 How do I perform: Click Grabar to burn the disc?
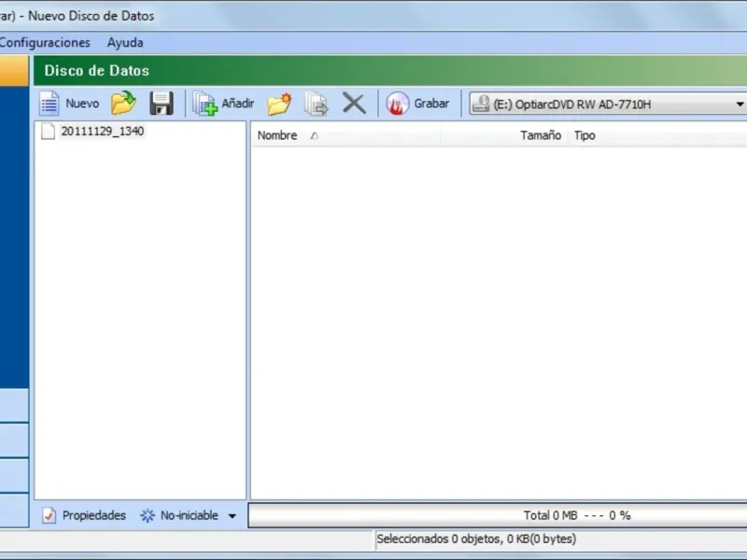coord(417,104)
